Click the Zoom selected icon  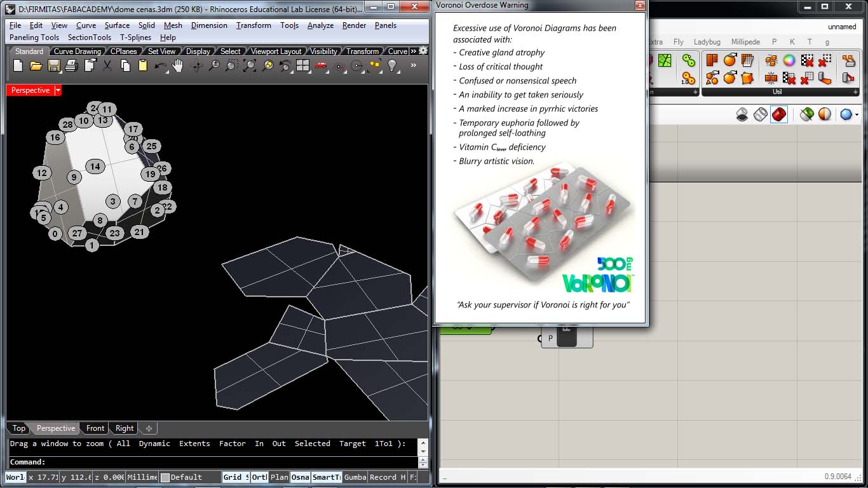(x=268, y=65)
